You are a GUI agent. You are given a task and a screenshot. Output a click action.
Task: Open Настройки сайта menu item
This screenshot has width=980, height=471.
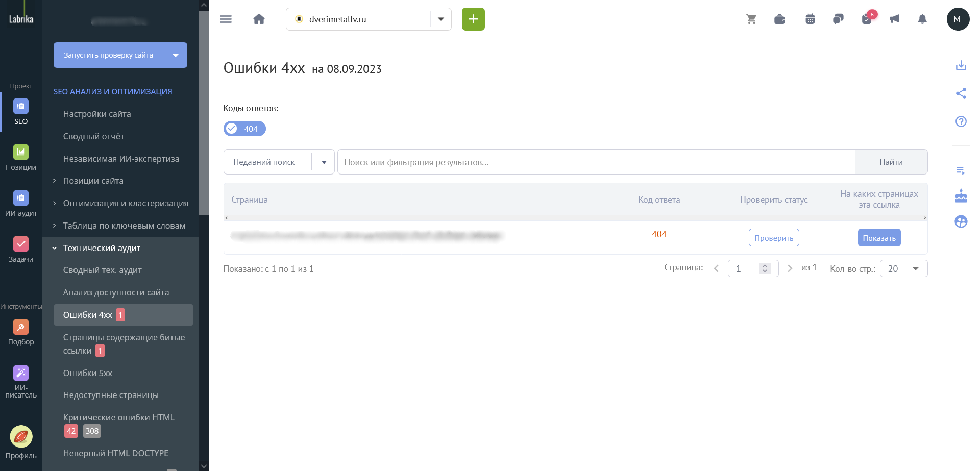pyautogui.click(x=97, y=114)
